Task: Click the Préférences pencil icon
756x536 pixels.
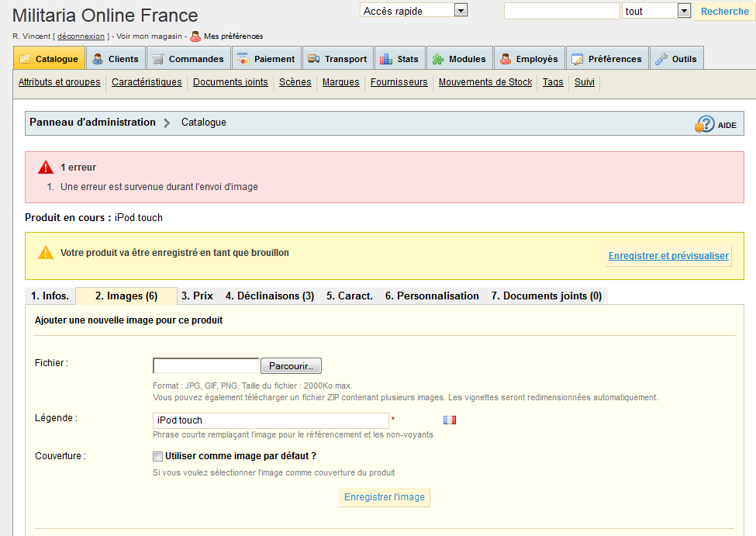Action: pos(577,59)
